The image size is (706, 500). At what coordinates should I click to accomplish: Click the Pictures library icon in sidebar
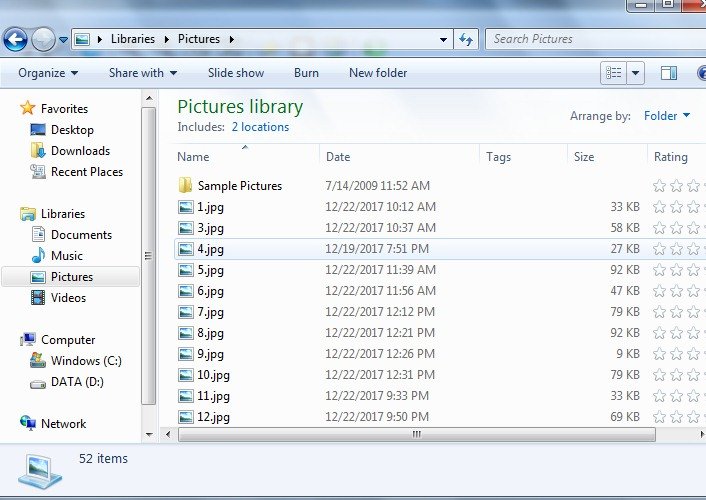38,277
